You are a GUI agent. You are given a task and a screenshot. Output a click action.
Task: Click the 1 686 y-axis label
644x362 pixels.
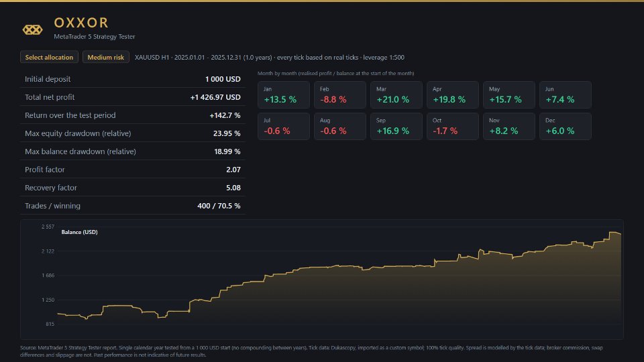point(48,276)
